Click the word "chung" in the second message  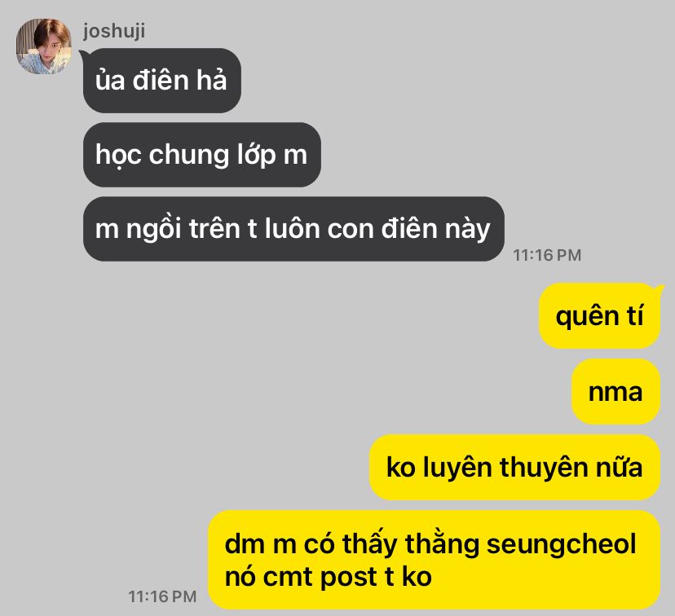(x=188, y=155)
